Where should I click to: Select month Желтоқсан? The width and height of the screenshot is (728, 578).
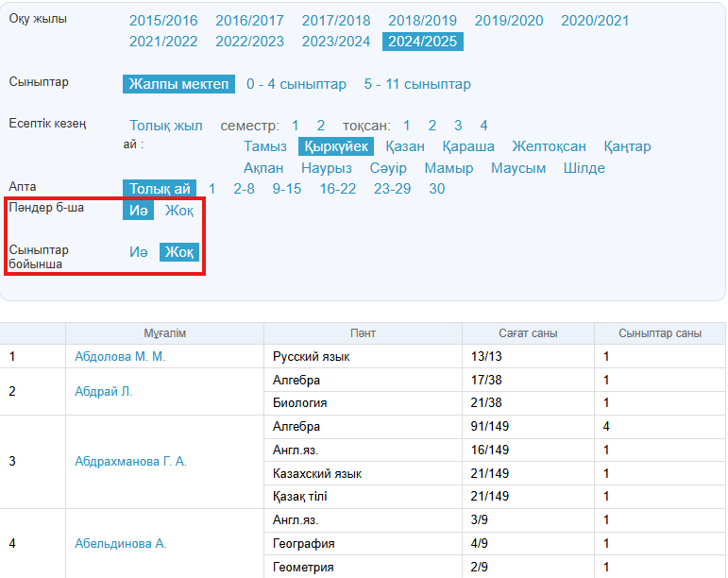click(x=549, y=146)
